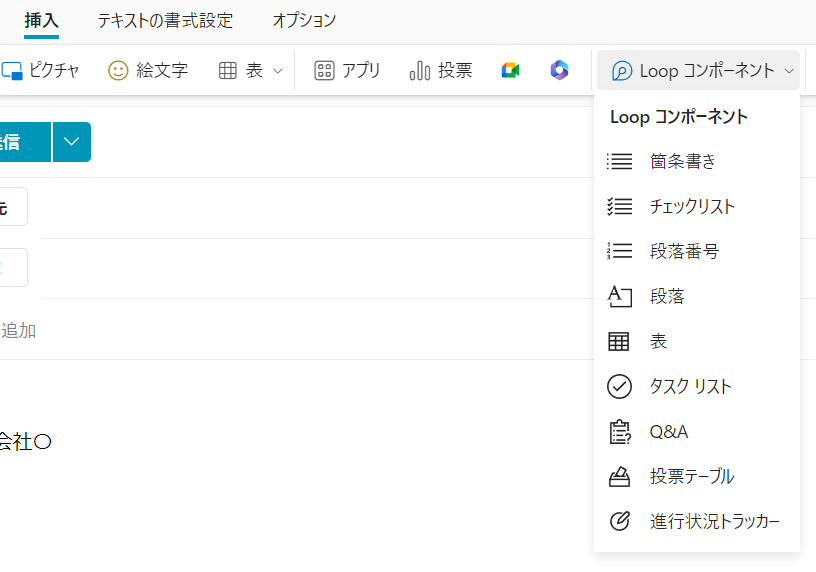Click the 投票テーブル ballot icon

coord(619,476)
